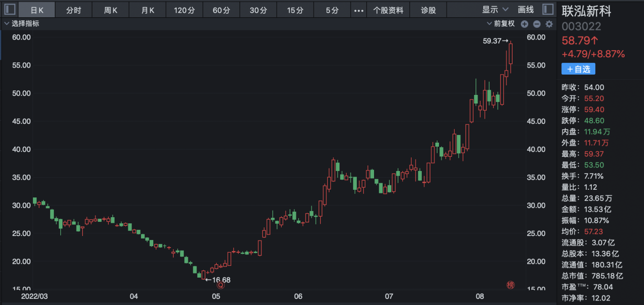Select the 5分 timeframe tab
Viewport: 644px width, 305px height.
(x=332, y=10)
